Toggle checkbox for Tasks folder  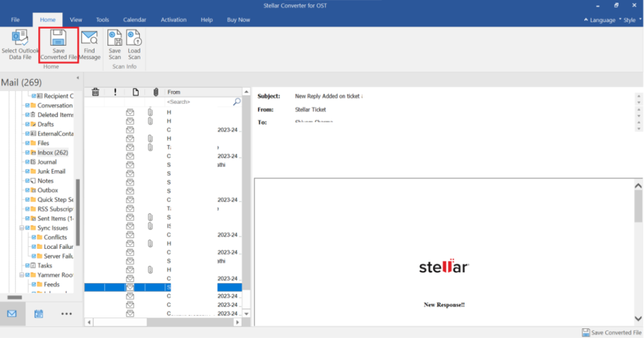click(x=28, y=265)
